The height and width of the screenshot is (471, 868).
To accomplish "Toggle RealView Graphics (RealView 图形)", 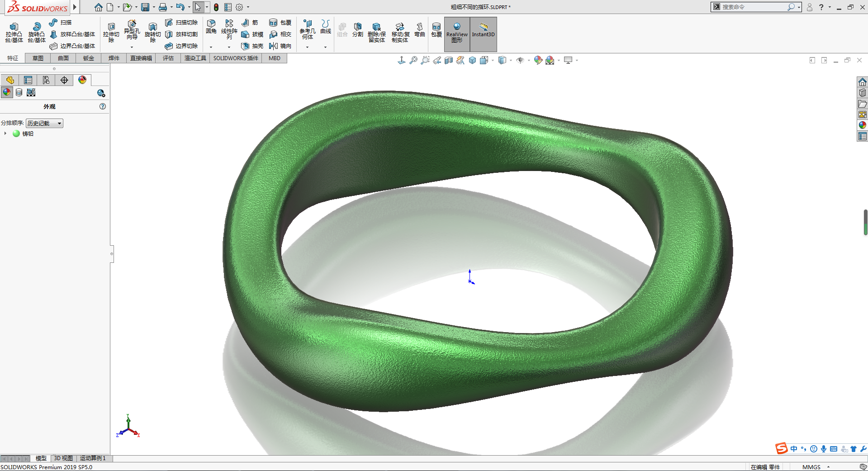I will pyautogui.click(x=457, y=34).
